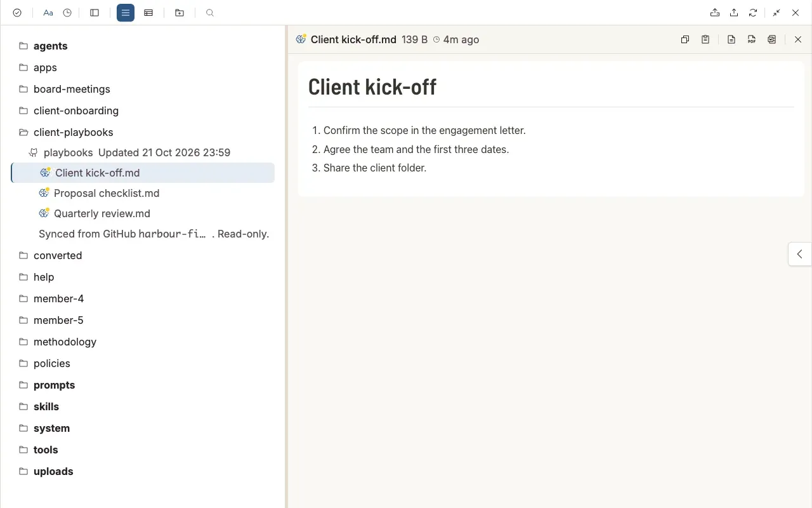Click the '139 B' file size label

tap(415, 39)
